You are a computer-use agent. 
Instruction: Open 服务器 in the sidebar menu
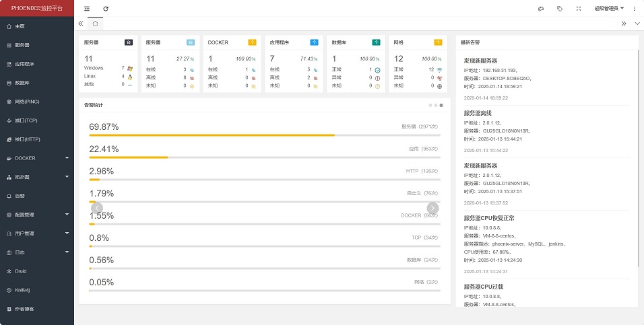pyautogui.click(x=22, y=45)
